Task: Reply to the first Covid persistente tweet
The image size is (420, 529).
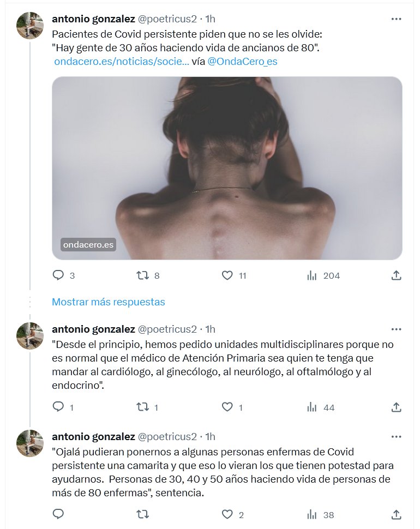Action: 58,275
